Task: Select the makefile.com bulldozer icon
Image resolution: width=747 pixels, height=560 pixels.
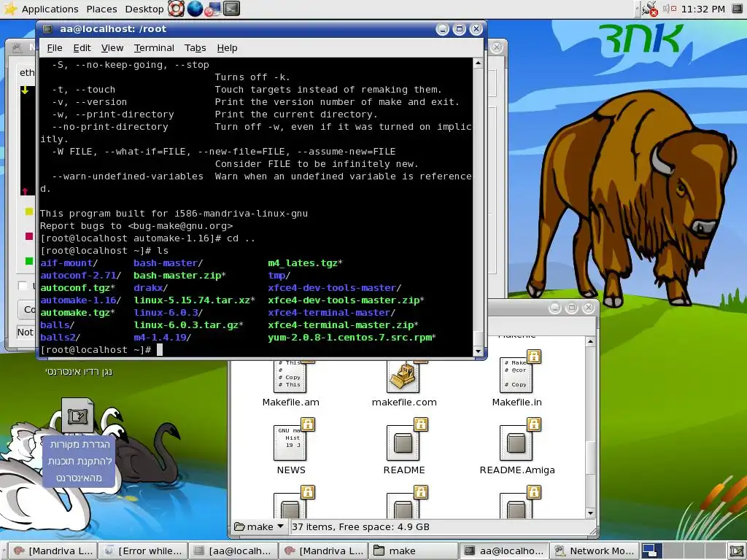Action: coord(403,378)
